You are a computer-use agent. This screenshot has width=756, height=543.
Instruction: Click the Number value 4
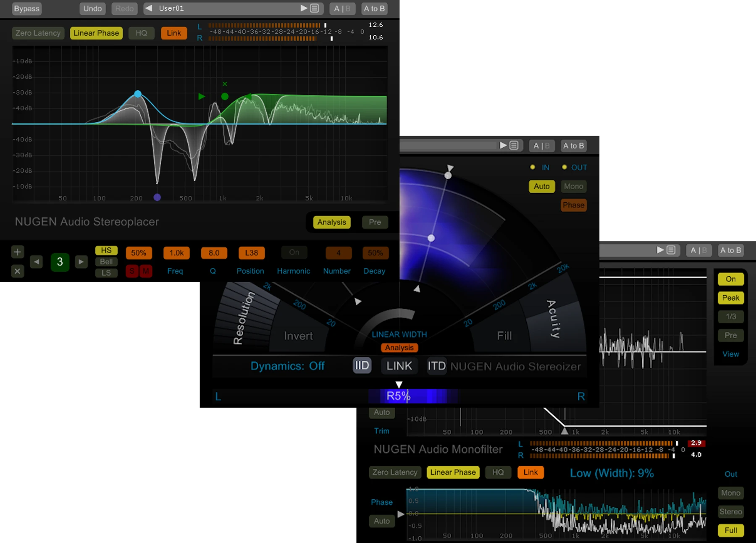point(339,253)
